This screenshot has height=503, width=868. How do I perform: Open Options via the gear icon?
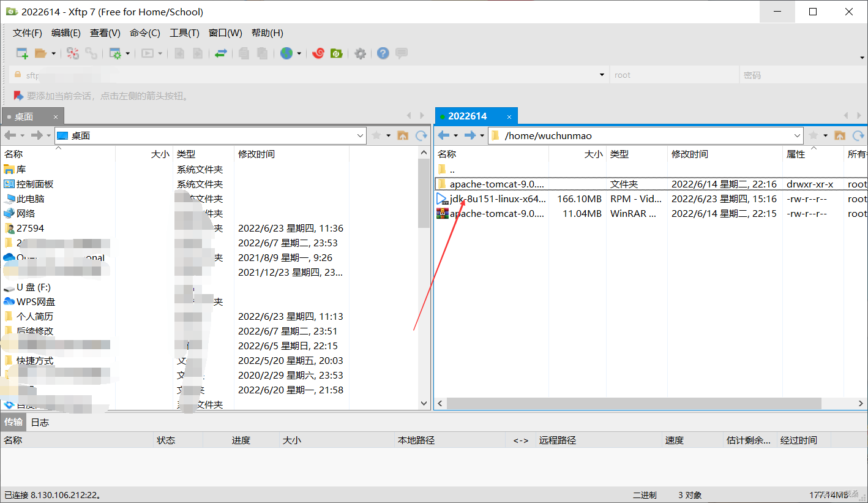tap(361, 53)
